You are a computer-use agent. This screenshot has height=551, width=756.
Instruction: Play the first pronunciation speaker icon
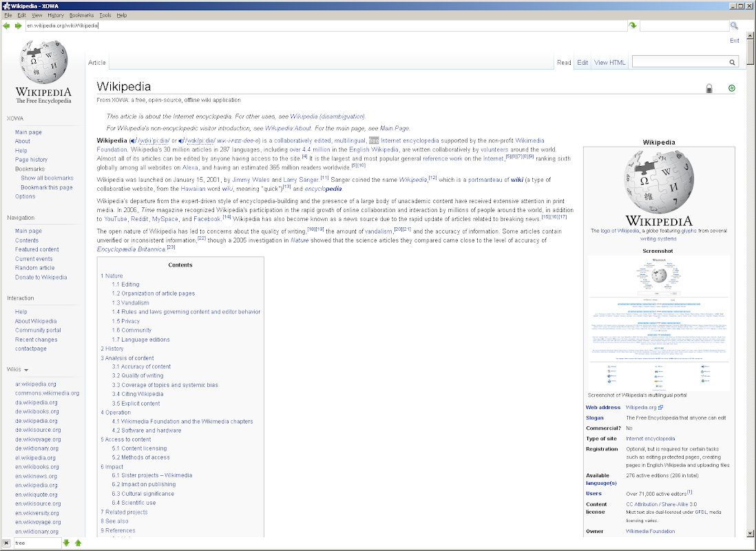point(133,141)
